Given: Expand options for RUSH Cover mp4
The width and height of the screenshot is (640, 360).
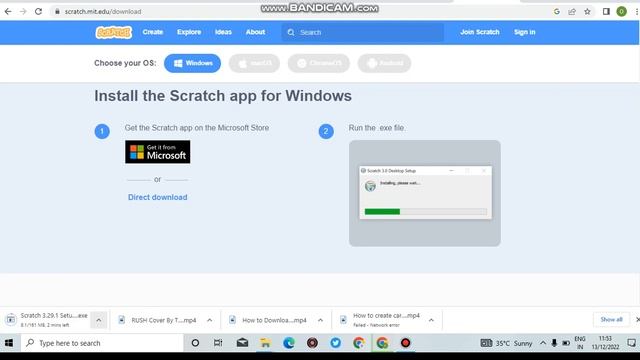Looking at the screenshot, I should point(209,320).
